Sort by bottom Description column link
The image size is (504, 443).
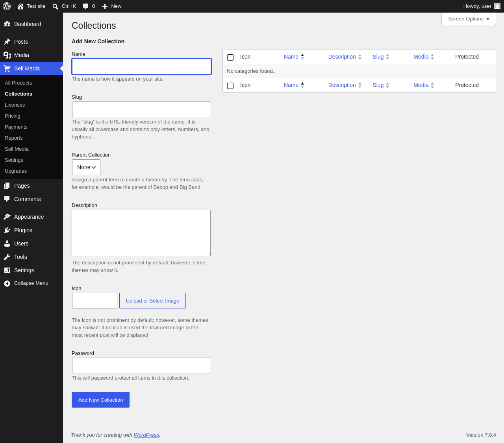tap(342, 85)
